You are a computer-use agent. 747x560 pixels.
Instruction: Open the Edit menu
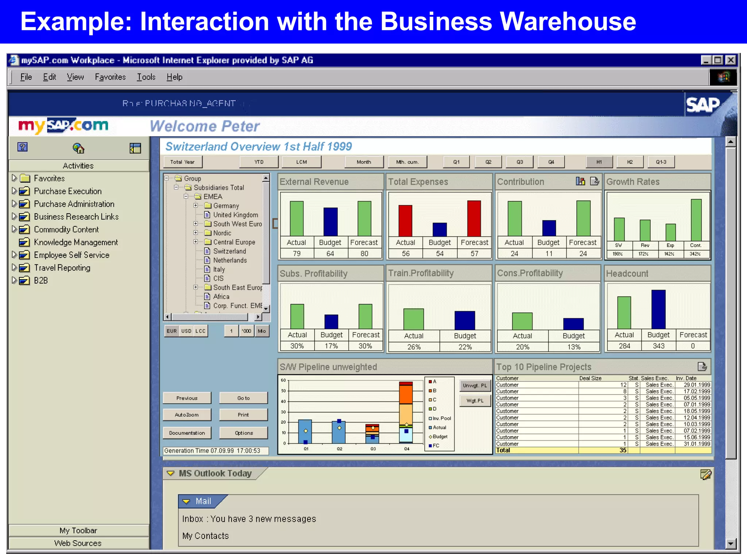[50, 77]
